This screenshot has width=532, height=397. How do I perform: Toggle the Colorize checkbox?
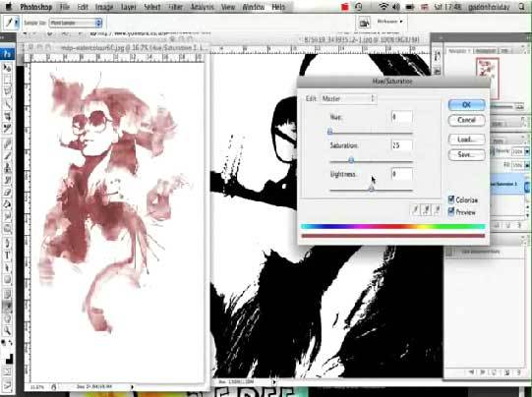coord(451,199)
